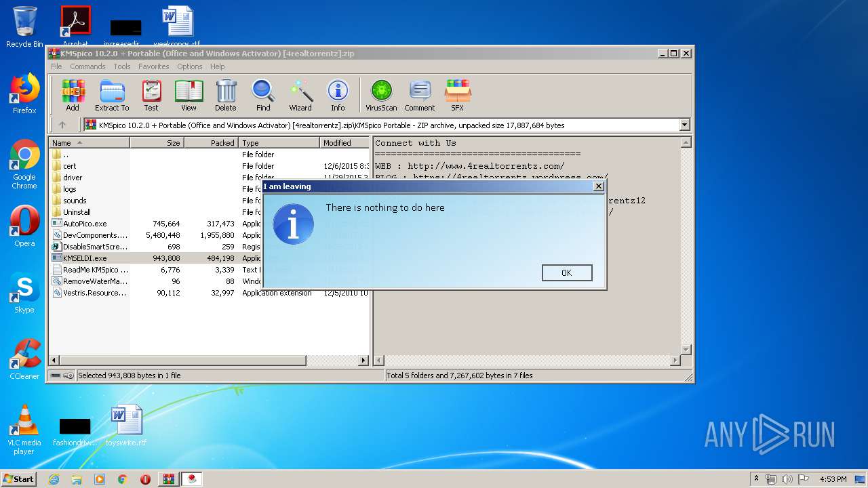
Task: Sort file list by Size column
Action: coord(157,143)
